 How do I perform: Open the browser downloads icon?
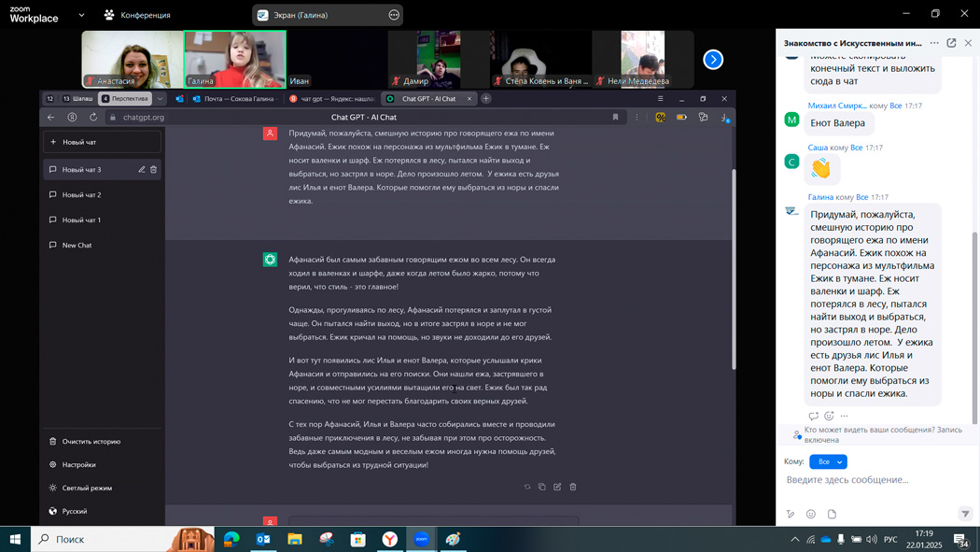[x=724, y=117]
